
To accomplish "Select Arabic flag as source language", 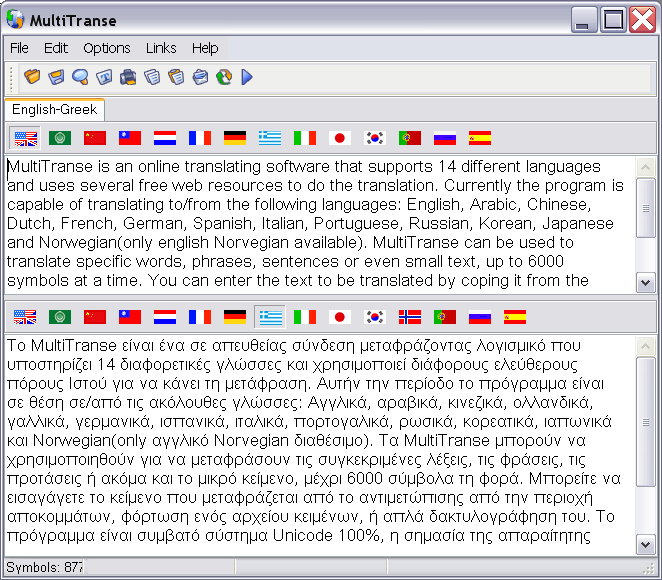I will coord(60,138).
